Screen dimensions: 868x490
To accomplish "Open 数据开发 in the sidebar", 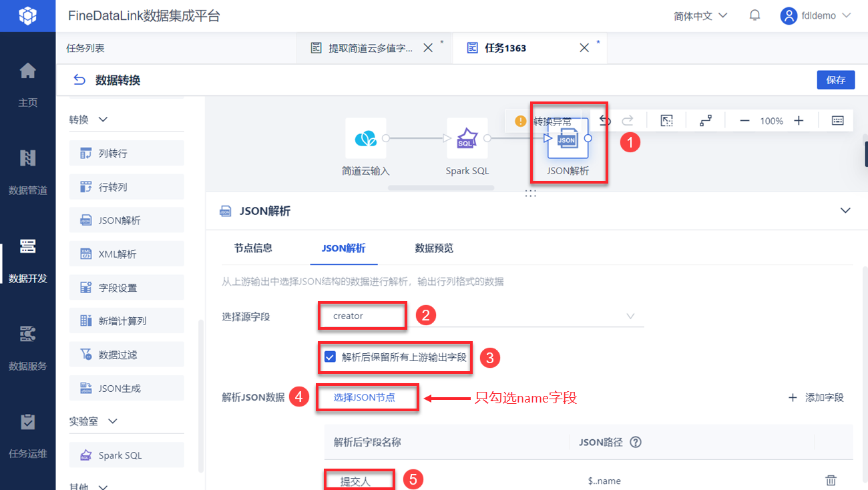I will 27,260.
